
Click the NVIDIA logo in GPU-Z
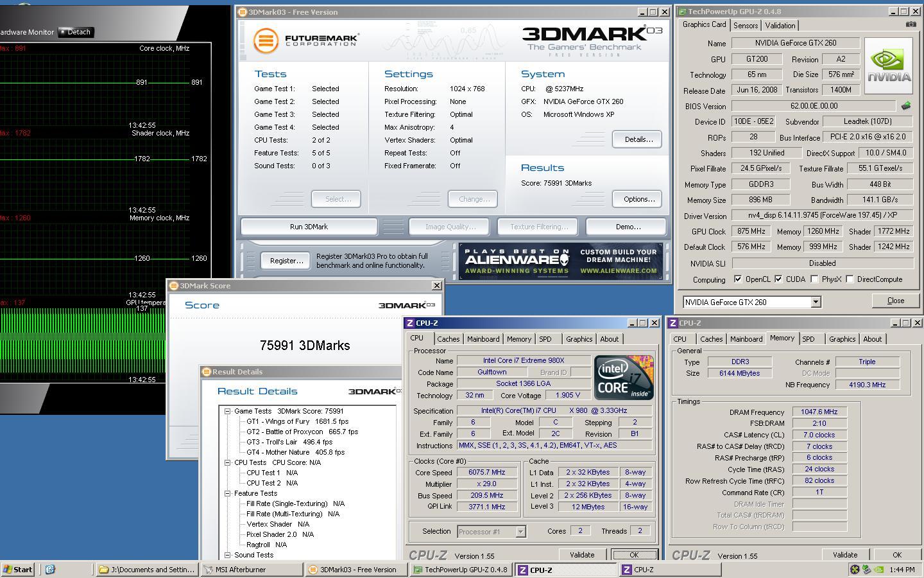coord(889,67)
